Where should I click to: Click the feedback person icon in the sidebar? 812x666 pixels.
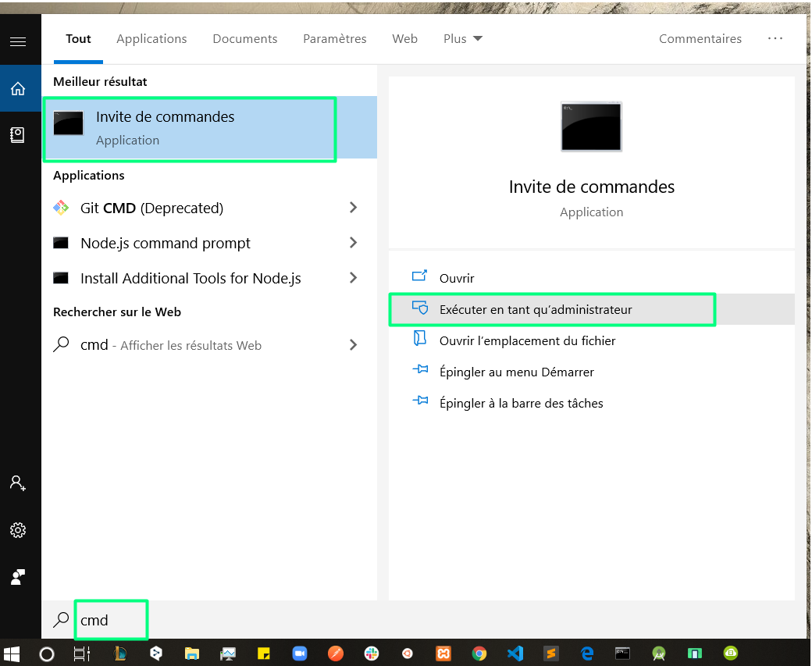click(20, 576)
